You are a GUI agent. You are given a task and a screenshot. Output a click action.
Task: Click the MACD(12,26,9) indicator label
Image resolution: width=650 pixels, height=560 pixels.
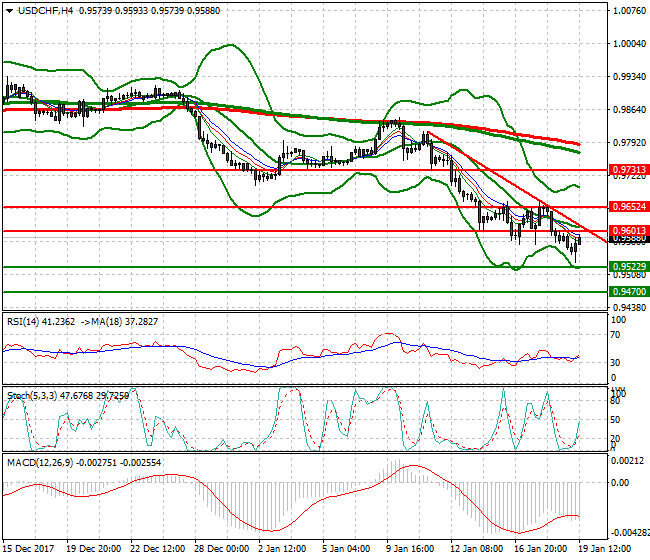[x=84, y=463]
